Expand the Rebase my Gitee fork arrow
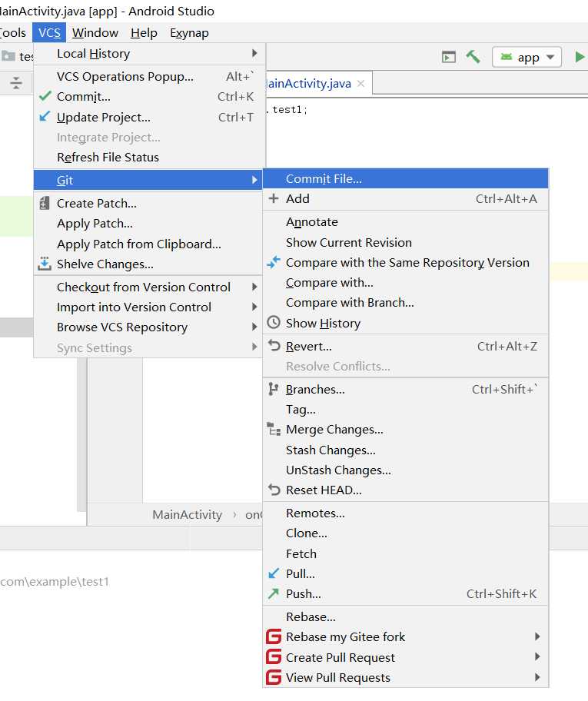 point(537,636)
